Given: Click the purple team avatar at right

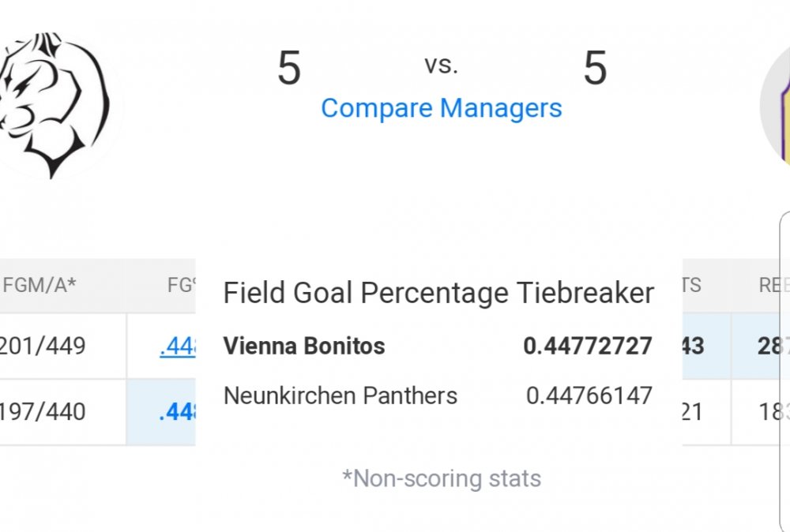Looking at the screenshot, I should [776, 106].
